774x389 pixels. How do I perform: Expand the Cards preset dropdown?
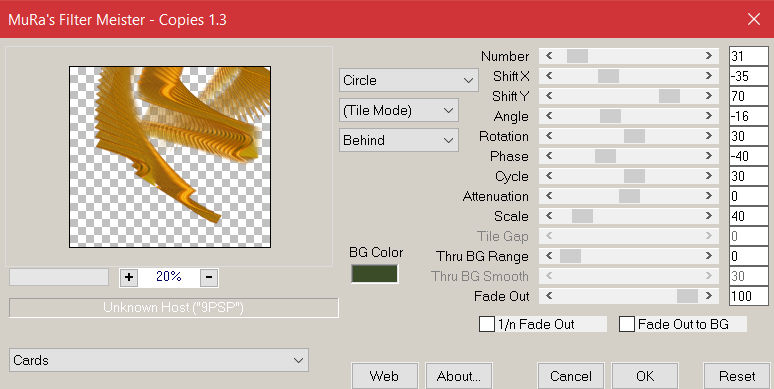coord(158,360)
